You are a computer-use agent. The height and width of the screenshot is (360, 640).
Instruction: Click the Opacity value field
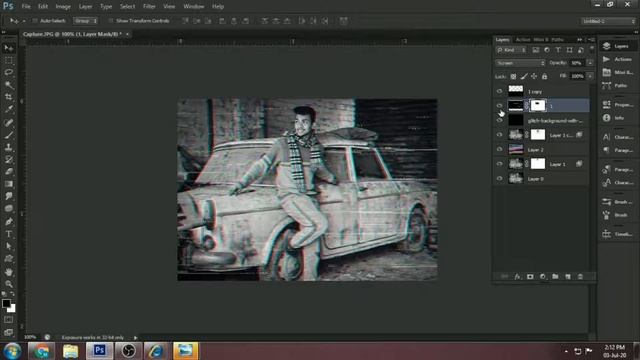(578, 63)
